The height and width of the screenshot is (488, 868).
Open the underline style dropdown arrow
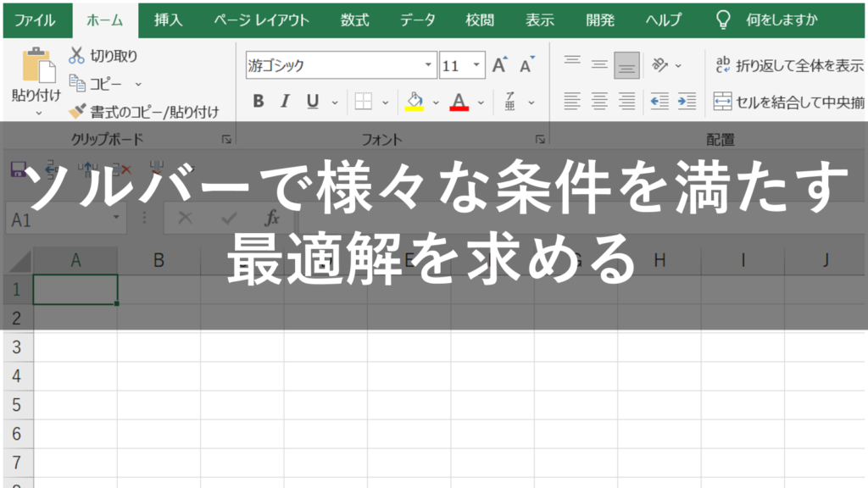click(x=334, y=103)
